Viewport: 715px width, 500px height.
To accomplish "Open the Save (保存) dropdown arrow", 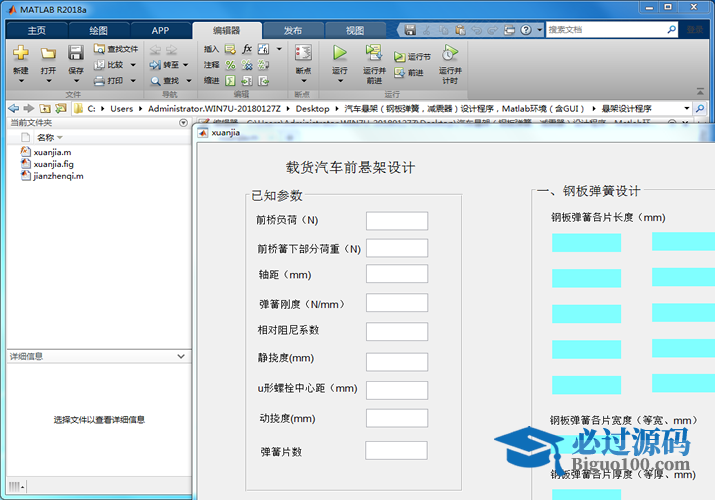I will (76, 81).
